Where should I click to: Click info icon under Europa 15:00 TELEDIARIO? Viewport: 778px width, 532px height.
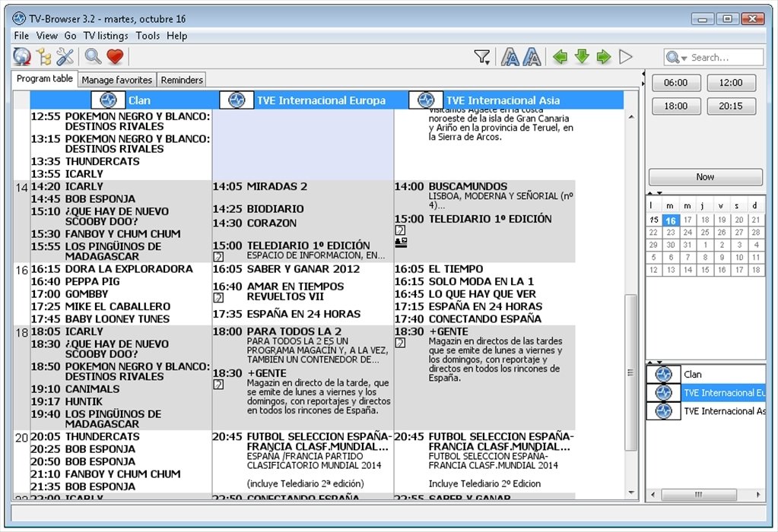pyautogui.click(x=218, y=256)
